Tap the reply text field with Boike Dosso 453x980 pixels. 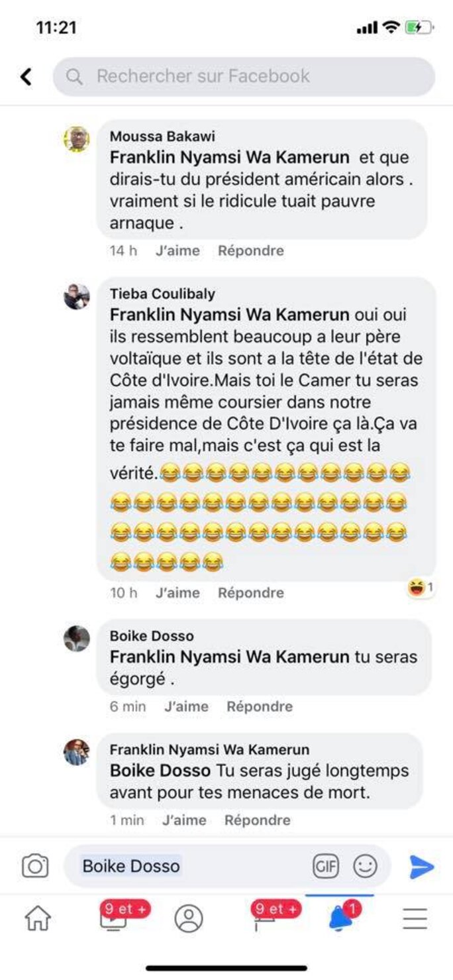[x=192, y=866]
